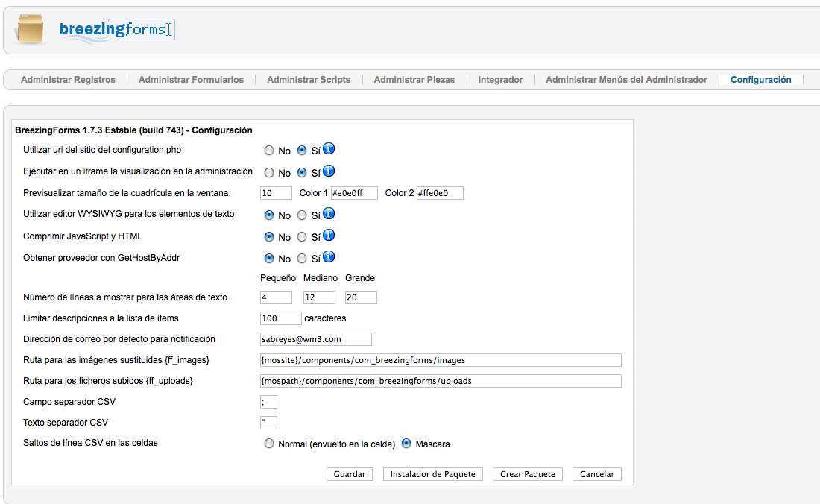
Task: Open Administrar Scripts tab
Action: (x=309, y=80)
